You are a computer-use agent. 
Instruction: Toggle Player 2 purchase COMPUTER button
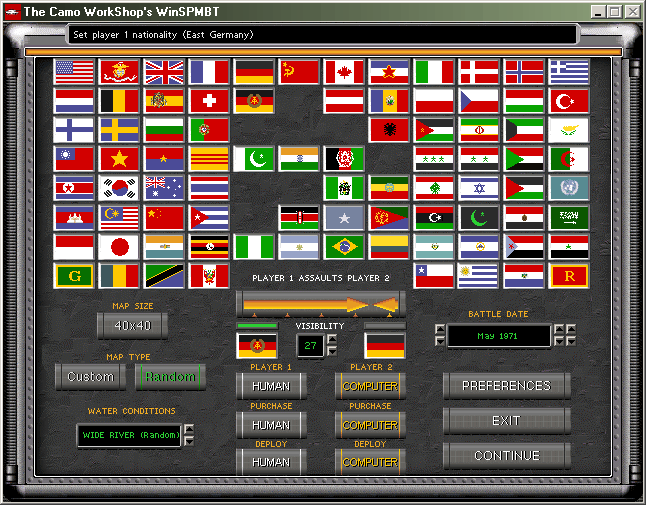coord(370,425)
